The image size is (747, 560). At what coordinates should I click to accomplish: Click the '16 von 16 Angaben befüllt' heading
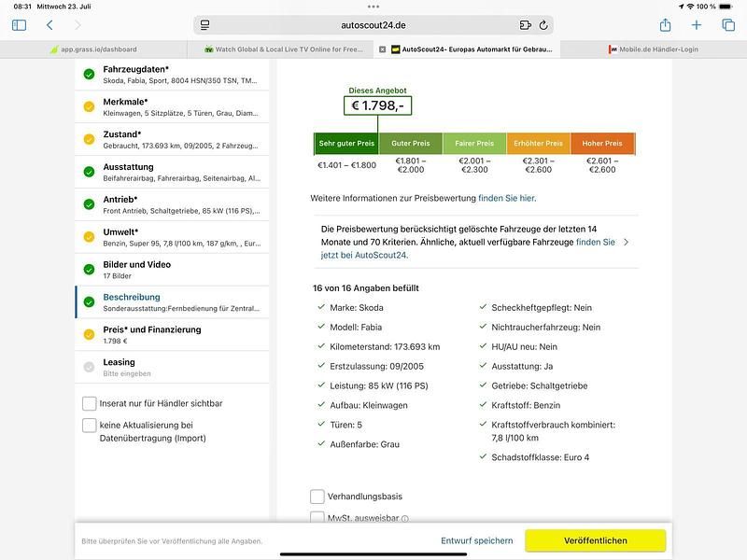pos(366,288)
